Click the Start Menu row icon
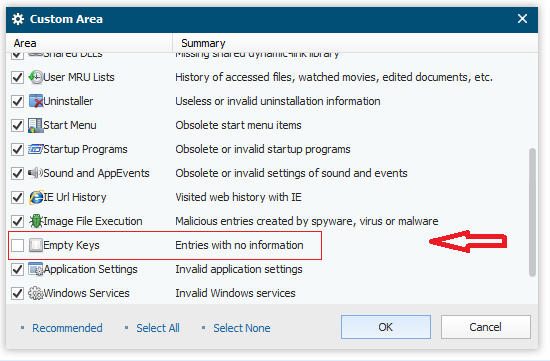Image resolution: width=550 pixels, height=361 pixels. pyautogui.click(x=35, y=125)
